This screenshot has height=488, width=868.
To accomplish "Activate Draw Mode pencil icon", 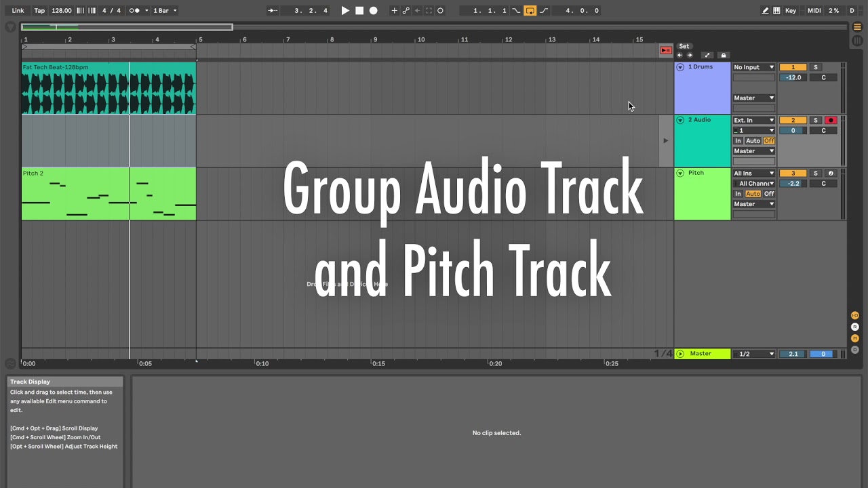I will point(766,10).
